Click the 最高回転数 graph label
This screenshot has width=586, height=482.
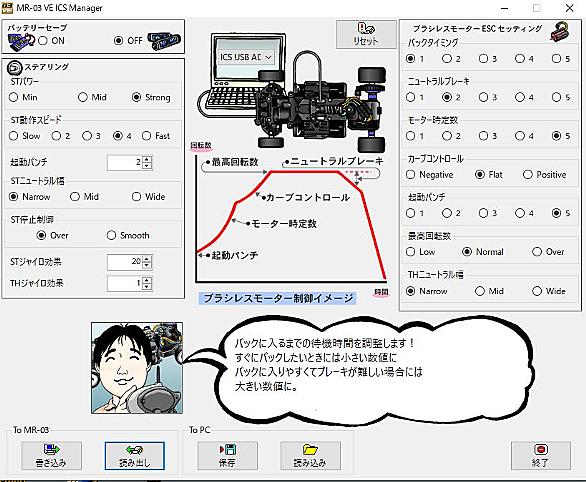coord(235,162)
